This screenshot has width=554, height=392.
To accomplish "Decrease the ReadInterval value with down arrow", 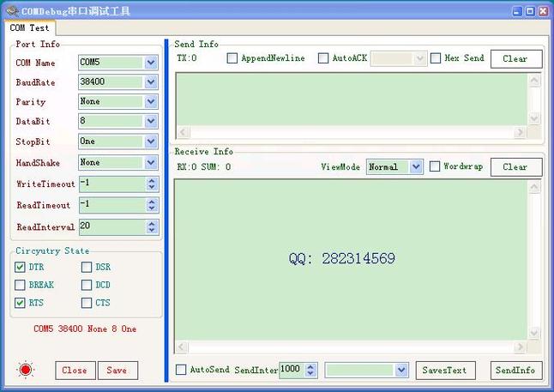I will pyautogui.click(x=152, y=231).
